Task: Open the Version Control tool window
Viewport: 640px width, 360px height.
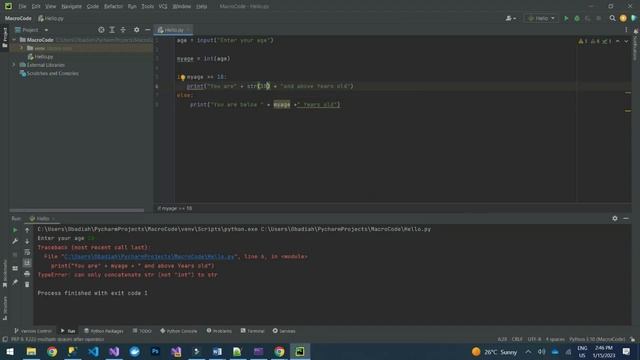Action: pos(33,331)
